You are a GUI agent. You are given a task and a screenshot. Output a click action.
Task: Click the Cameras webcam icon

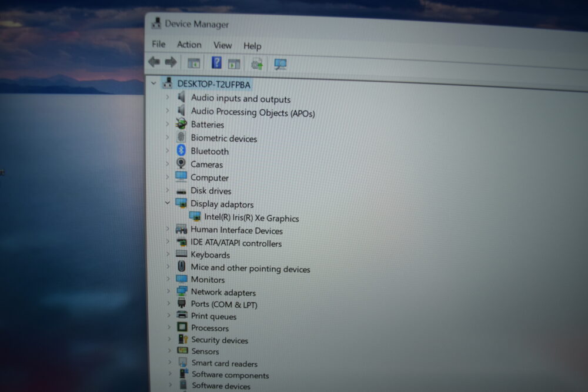tap(181, 163)
